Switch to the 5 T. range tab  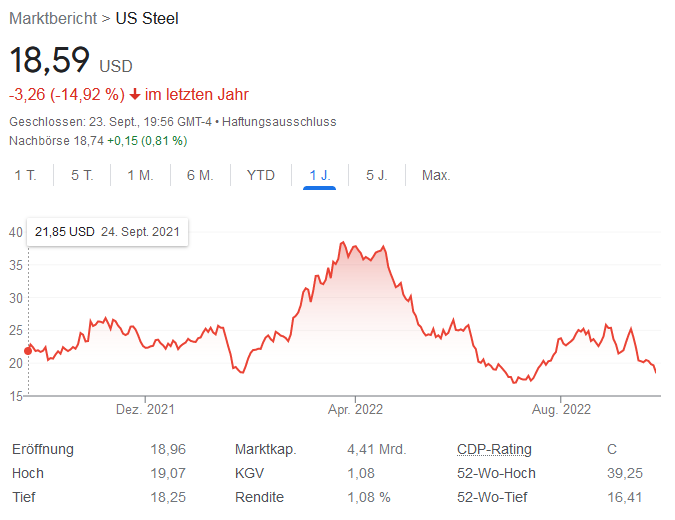tap(82, 175)
